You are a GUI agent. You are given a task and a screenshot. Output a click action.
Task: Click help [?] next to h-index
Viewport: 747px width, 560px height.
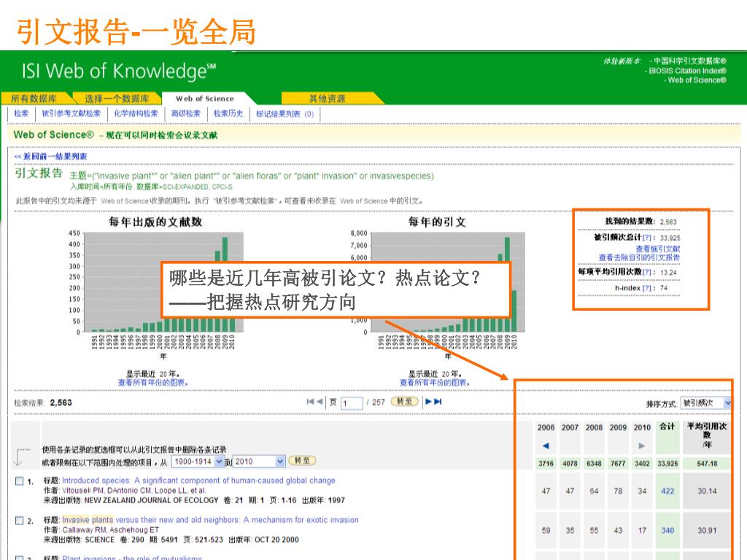pyautogui.click(x=646, y=288)
